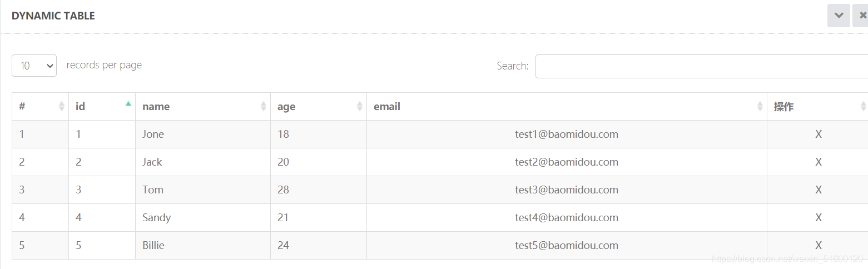Remove Tom's record using the X

tap(819, 190)
